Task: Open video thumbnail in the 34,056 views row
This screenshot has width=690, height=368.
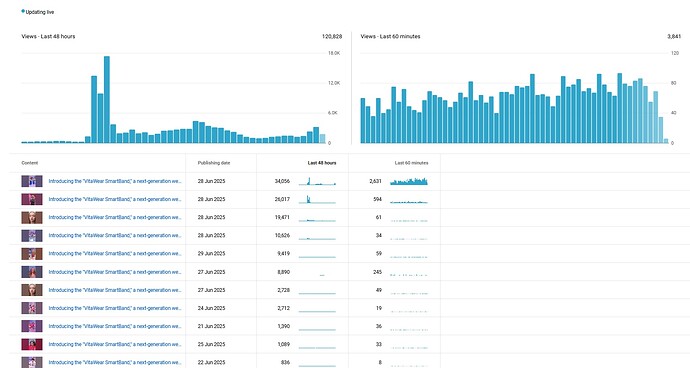Action: click(32, 181)
